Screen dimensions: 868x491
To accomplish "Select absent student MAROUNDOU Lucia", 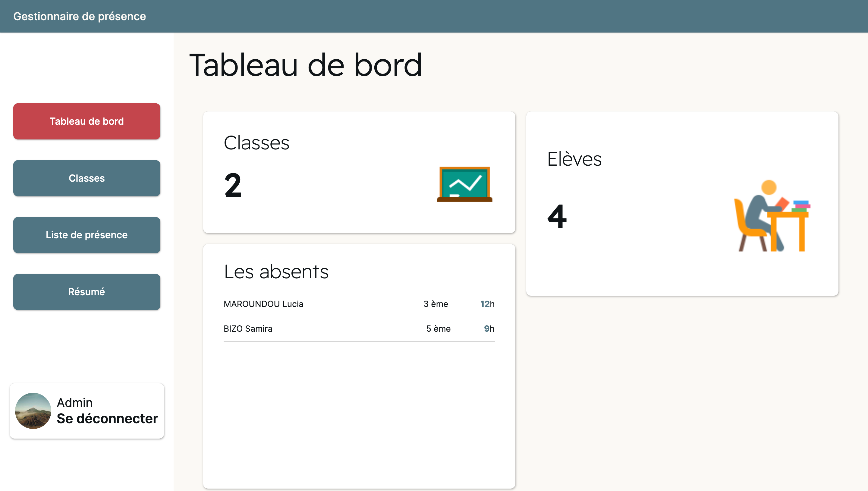I will (263, 304).
